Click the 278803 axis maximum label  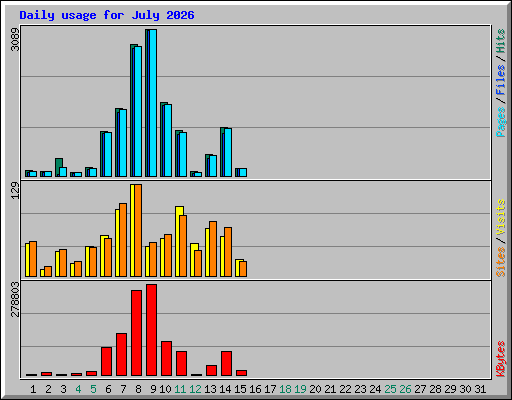point(15,299)
